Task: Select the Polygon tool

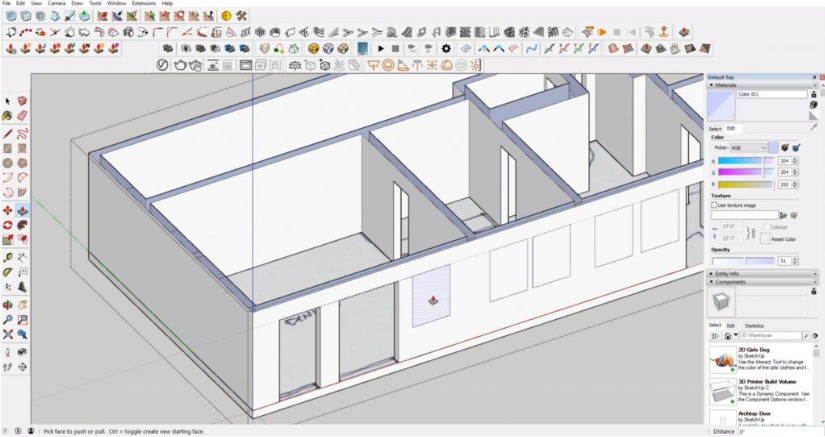Action: tap(22, 163)
